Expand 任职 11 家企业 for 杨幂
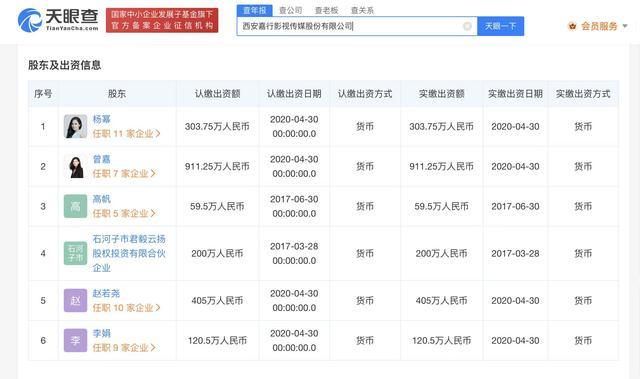Image resolution: width=640 pixels, height=379 pixels. click(127, 134)
